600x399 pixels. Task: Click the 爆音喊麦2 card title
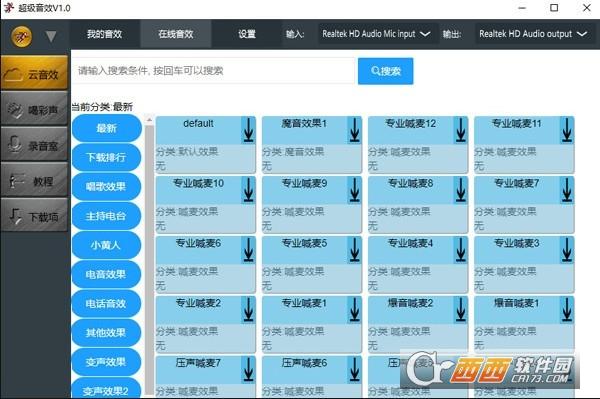[410, 303]
